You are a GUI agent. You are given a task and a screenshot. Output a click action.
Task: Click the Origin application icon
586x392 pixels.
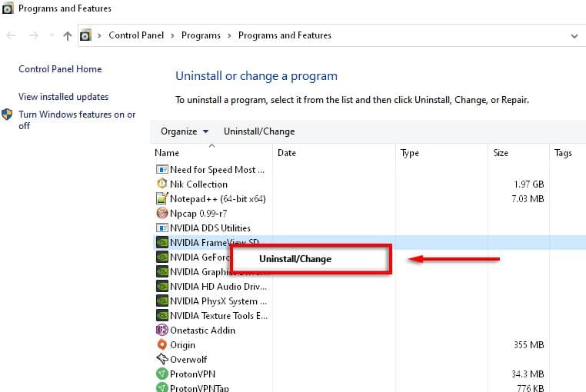[x=162, y=345]
